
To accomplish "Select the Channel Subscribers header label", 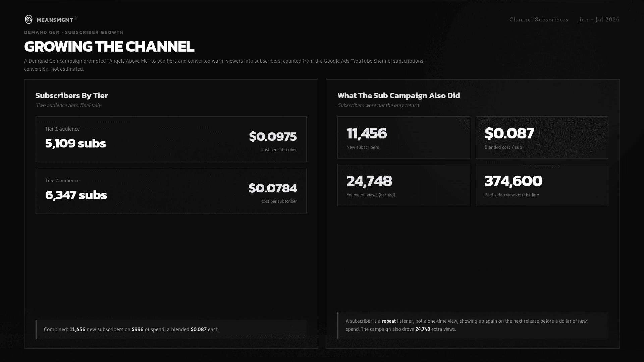I will pos(539,19).
